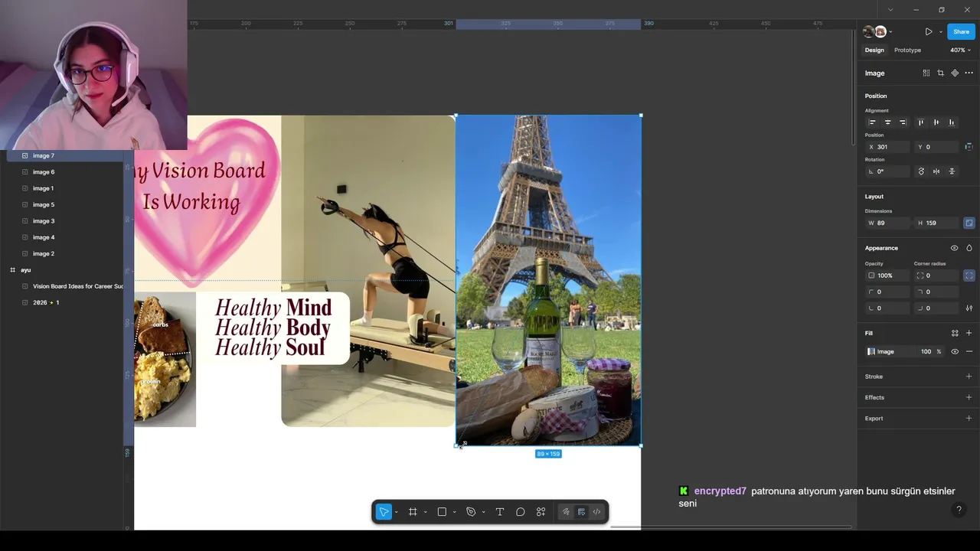
Task: Switch to Design tab
Action: [874, 51]
